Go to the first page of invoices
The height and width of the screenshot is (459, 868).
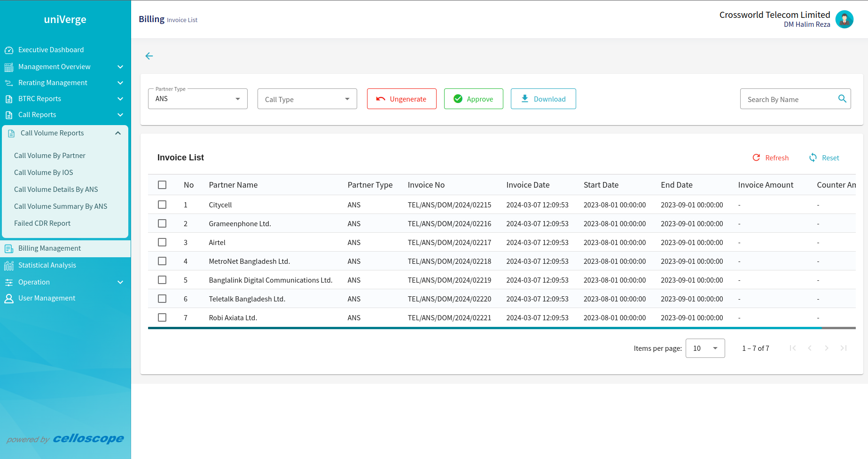point(793,348)
